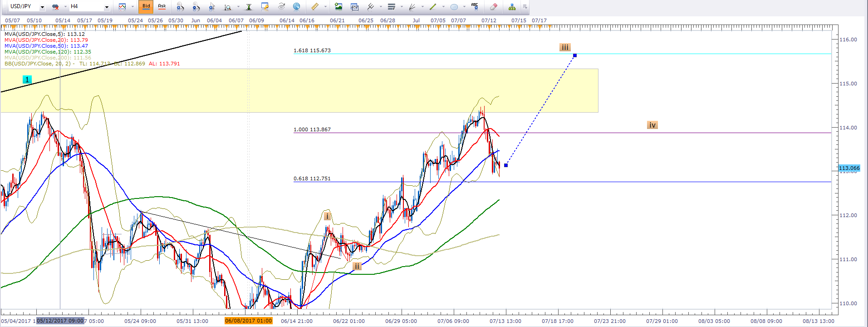The height and width of the screenshot is (327, 868).
Task: Open the USD/JPY symbol dropdown
Action: (42, 7)
